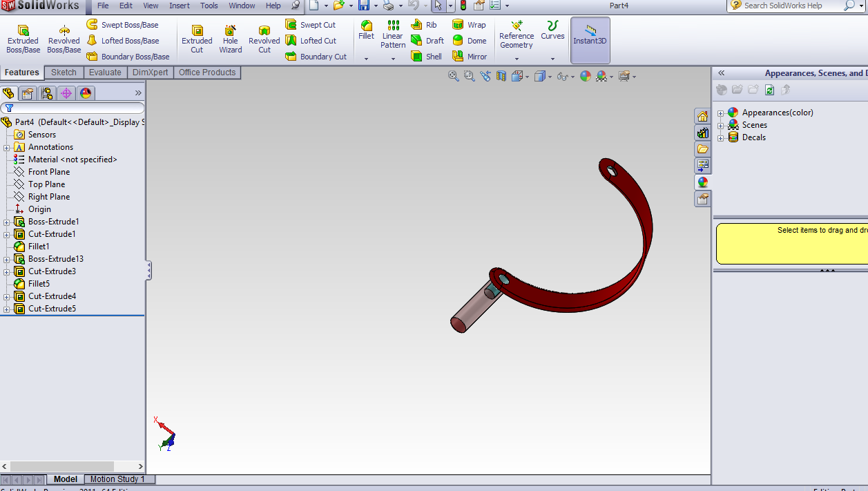The image size is (868, 491).
Task: Open the FeatureManager design tree tab
Action: pos(9,93)
